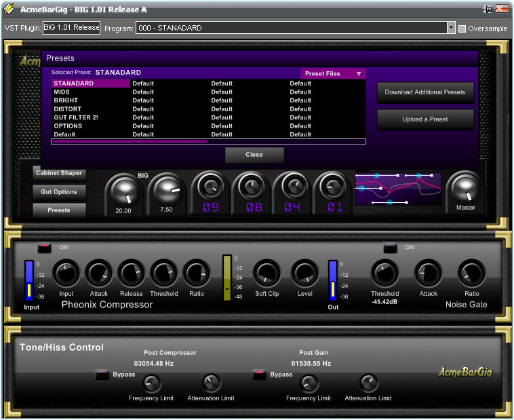
Task: Click the Noise Gate Threshold knob
Action: (385, 273)
